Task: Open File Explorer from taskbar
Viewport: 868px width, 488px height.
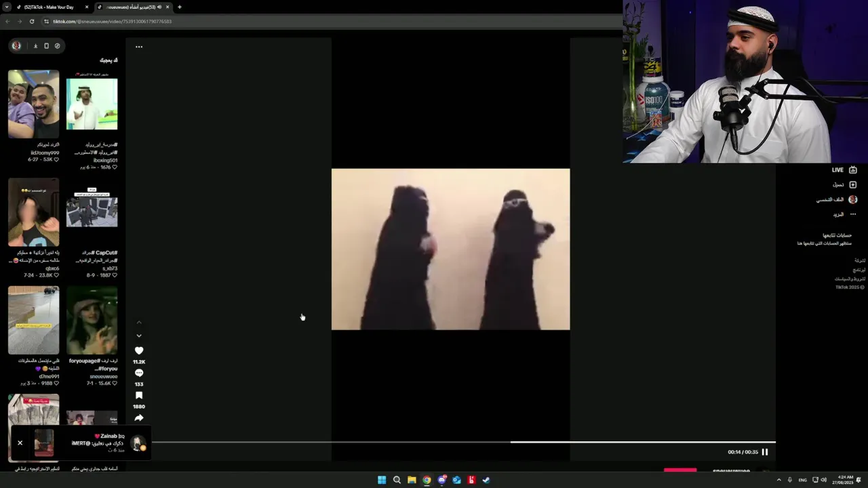Action: [x=412, y=480]
